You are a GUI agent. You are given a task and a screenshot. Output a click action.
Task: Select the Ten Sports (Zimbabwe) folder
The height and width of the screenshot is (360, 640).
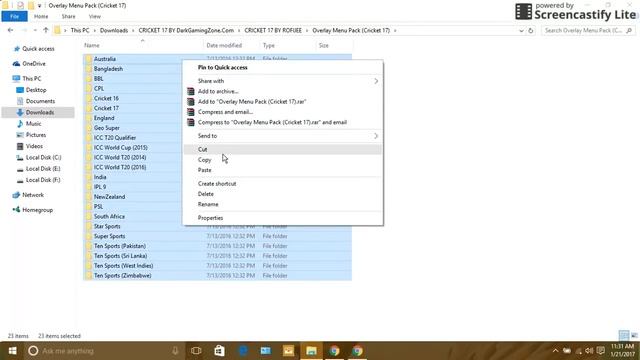tap(122, 276)
